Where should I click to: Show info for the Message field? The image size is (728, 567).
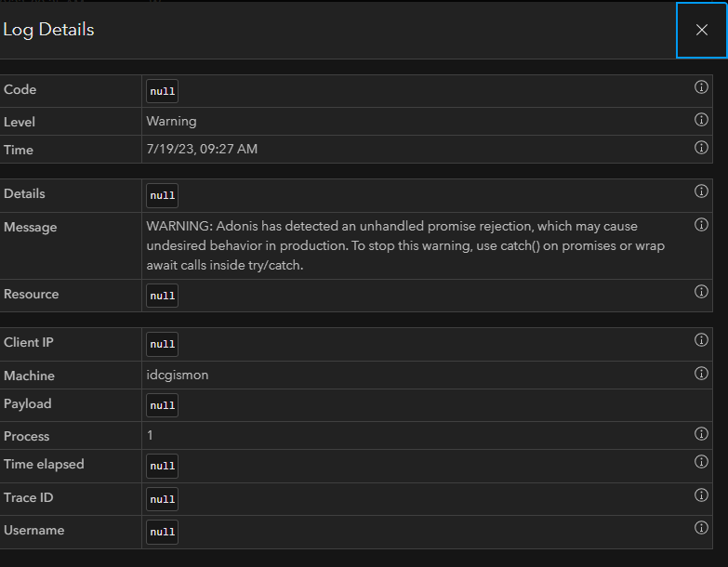click(x=701, y=225)
